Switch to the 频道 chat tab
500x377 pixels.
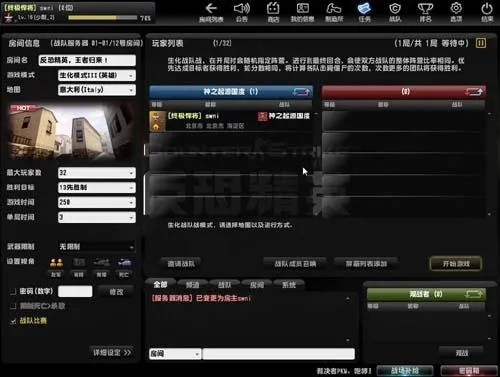[192, 285]
